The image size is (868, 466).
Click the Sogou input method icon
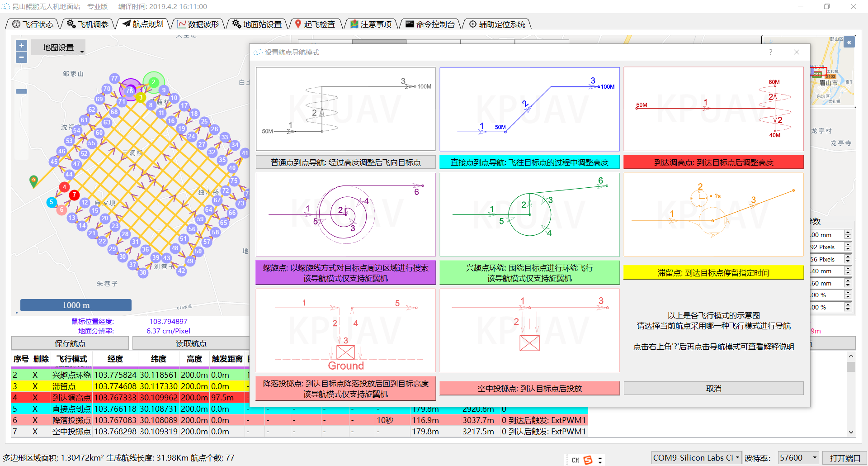(588, 460)
